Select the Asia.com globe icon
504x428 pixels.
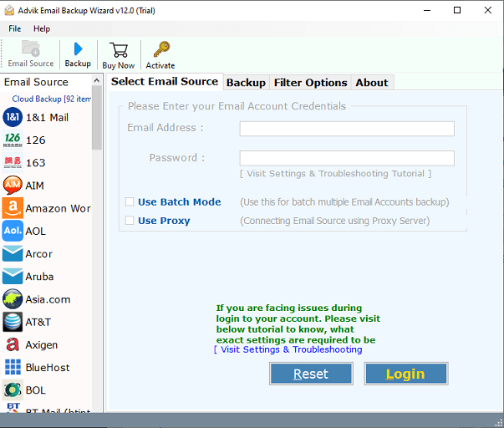click(x=13, y=299)
